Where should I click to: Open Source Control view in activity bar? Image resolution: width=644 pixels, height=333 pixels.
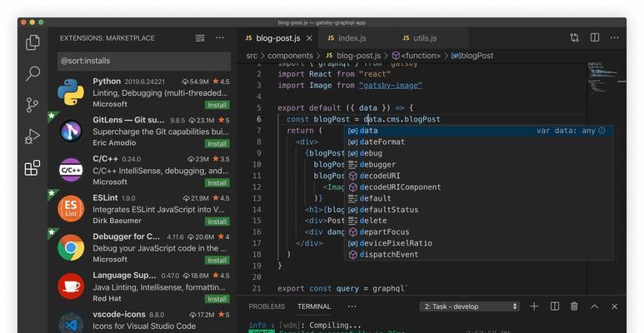coord(32,105)
